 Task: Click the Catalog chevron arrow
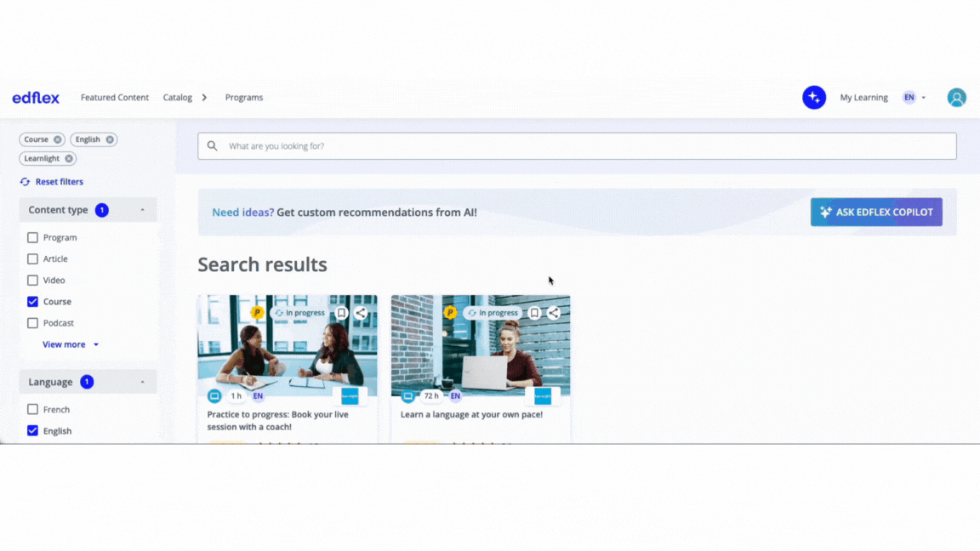click(x=204, y=98)
